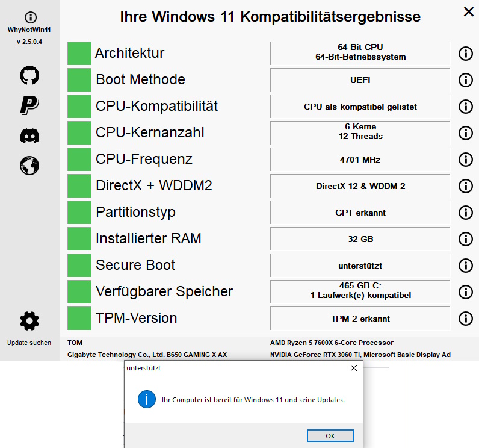The width and height of the screenshot is (479, 448).
Task: Click the blue info icon in dialog
Action: (147, 399)
